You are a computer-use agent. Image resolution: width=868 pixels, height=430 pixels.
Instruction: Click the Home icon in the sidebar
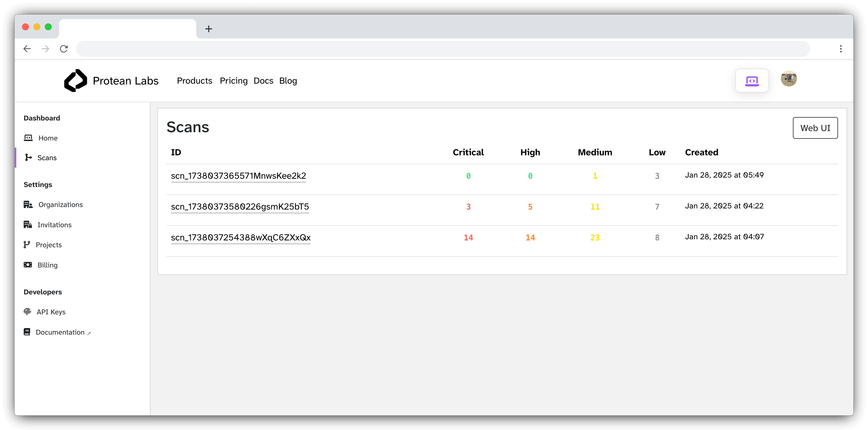pos(28,138)
